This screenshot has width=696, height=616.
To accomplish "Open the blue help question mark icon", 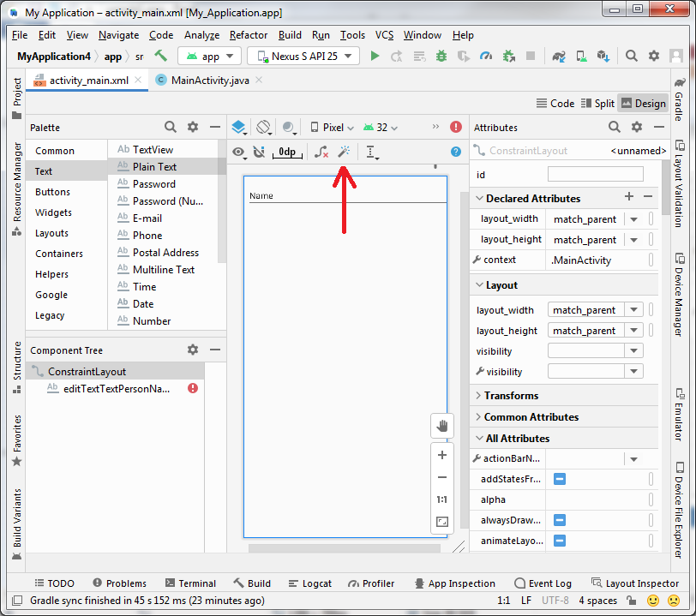I will 456,152.
